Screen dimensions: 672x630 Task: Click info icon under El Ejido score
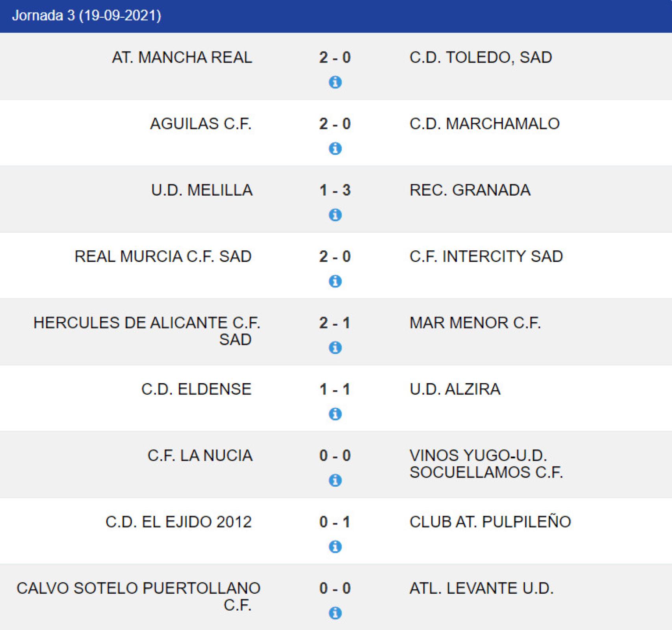coord(335,547)
